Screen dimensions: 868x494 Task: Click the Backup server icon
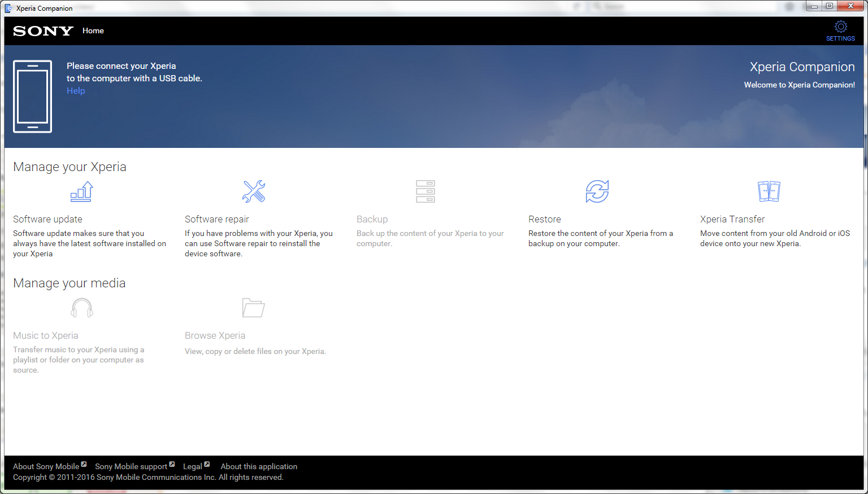pyautogui.click(x=426, y=191)
